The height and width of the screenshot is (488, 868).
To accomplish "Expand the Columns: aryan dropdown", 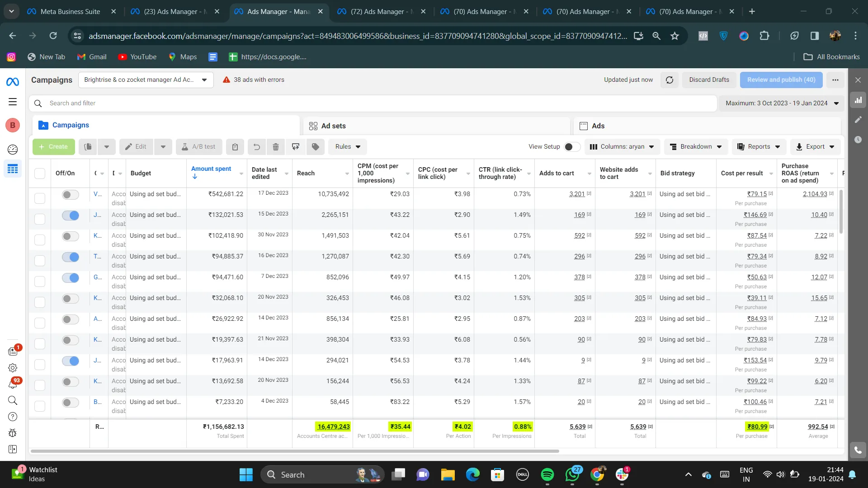I will pos(623,147).
